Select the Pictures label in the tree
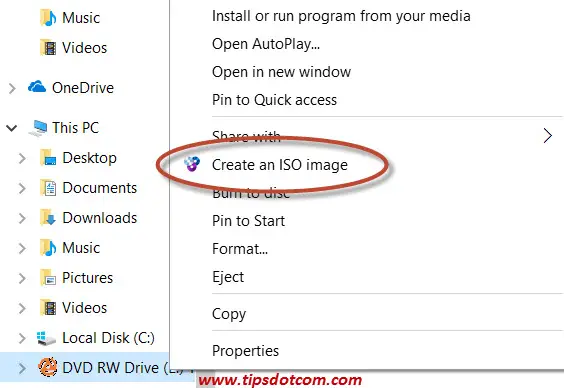This screenshot has height=388, width=564. (87, 278)
